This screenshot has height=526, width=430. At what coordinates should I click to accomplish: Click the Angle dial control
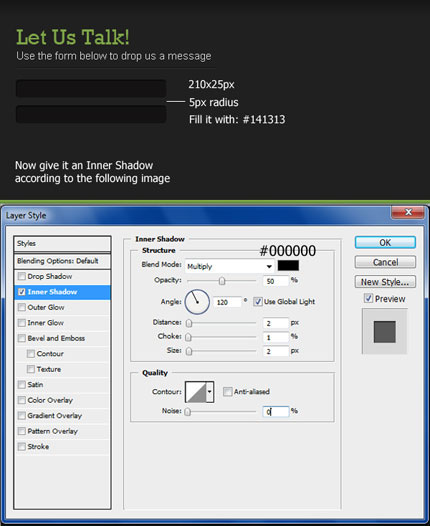pyautogui.click(x=197, y=302)
